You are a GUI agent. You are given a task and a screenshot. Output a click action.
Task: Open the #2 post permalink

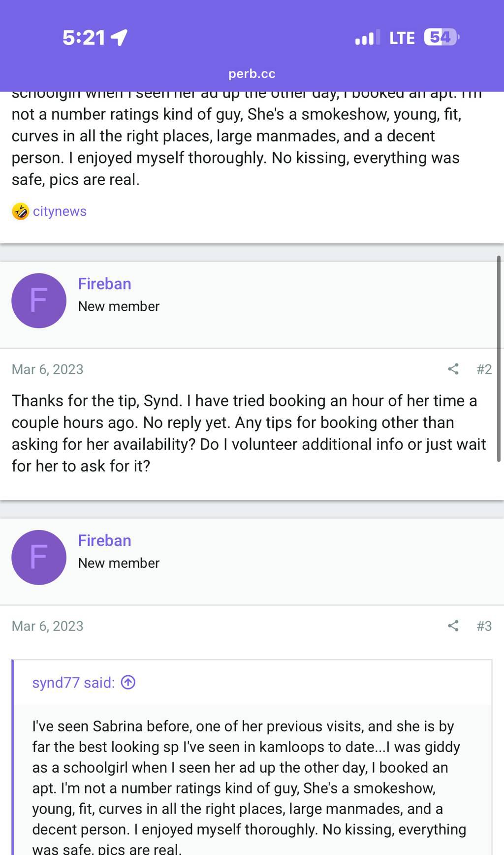coord(484,369)
